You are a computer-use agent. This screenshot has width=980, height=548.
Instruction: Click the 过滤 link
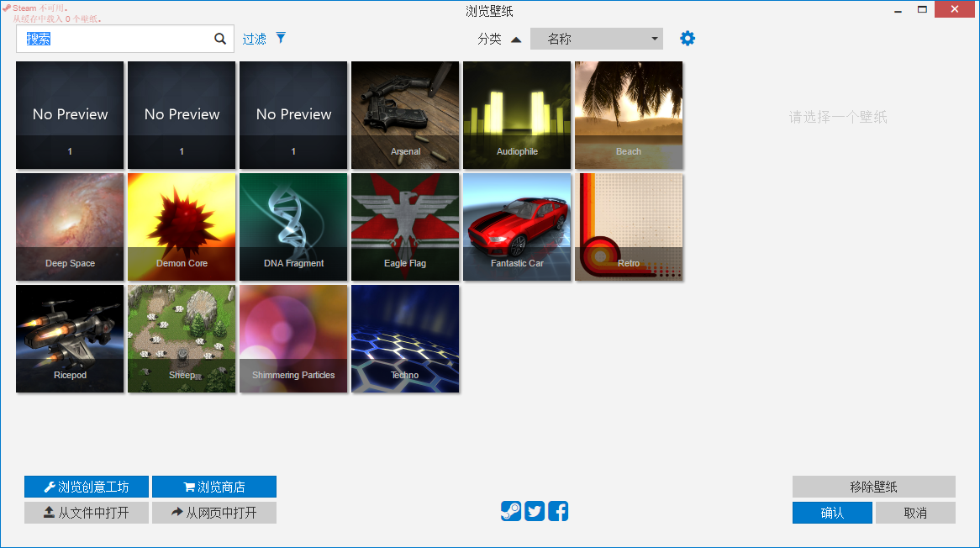pyautogui.click(x=254, y=37)
